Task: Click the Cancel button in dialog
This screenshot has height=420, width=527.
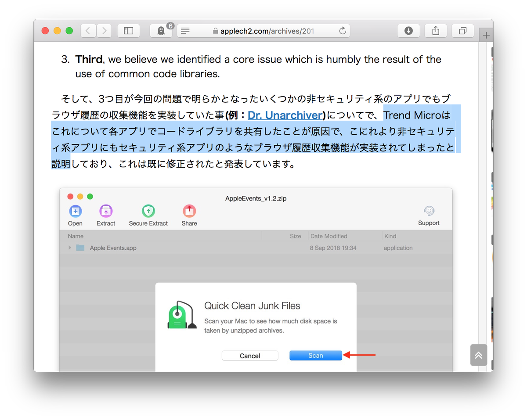Action: pos(250,355)
